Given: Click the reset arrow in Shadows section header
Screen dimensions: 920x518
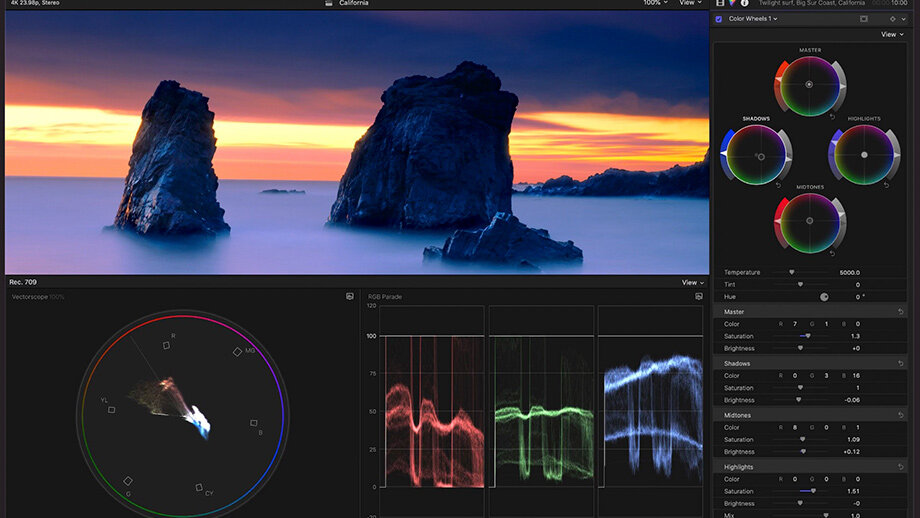Looking at the screenshot, I should point(901,363).
